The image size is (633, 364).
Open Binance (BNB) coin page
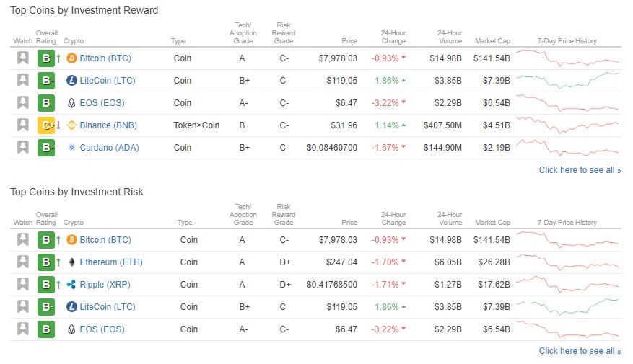108,125
